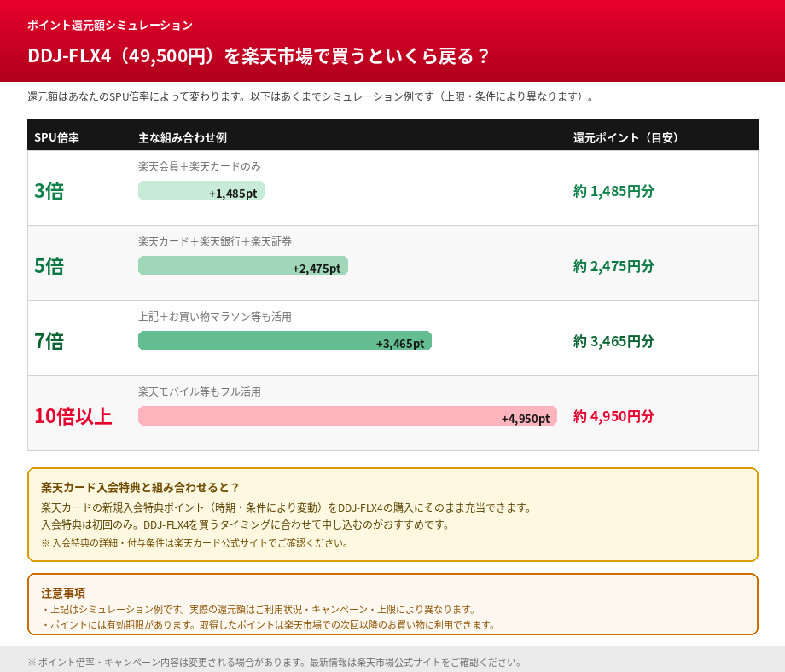The image size is (785, 672).
Task: Click the 楽天カード公式サイト reference text
Action: click(x=213, y=541)
